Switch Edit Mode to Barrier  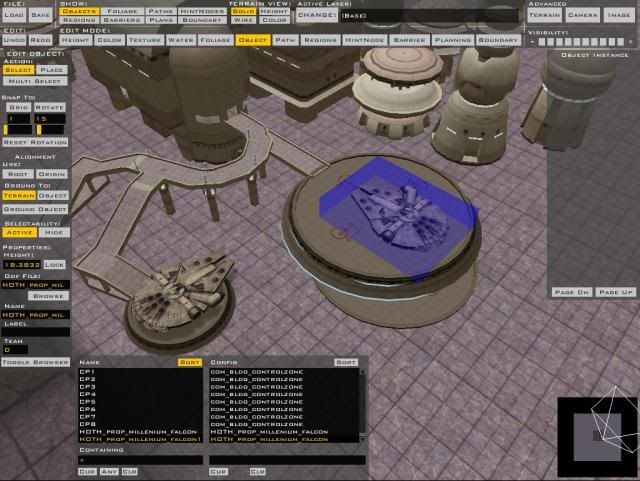tap(409, 40)
